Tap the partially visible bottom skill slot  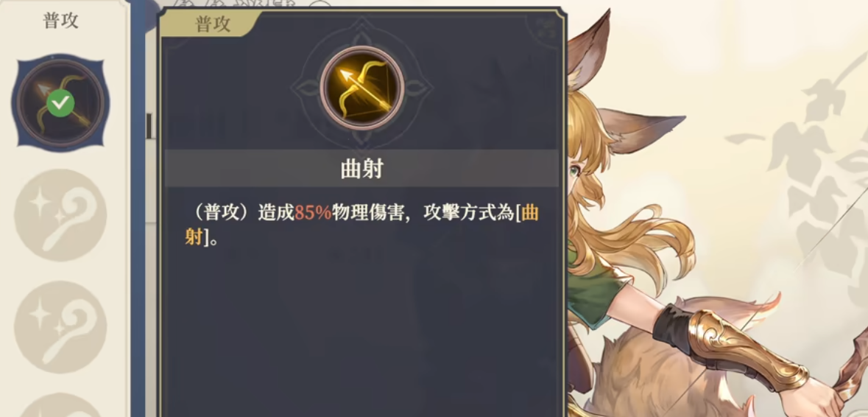(x=60, y=404)
